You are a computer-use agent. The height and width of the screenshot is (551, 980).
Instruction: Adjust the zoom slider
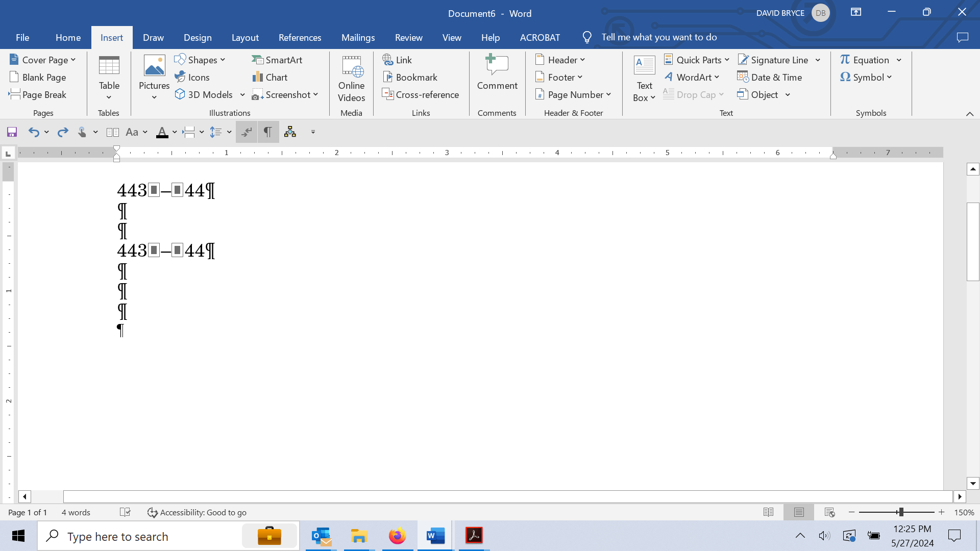click(902, 512)
